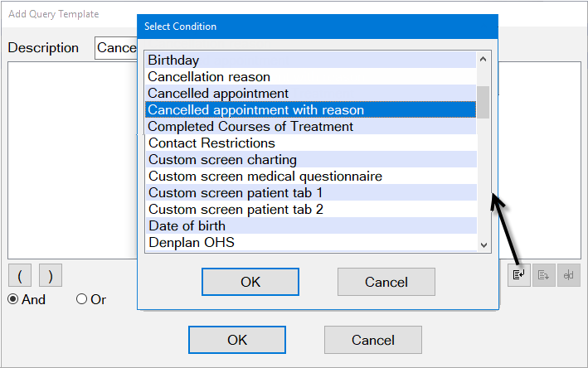
Task: Select 'Cancellation reason' condition
Action: tap(310, 76)
